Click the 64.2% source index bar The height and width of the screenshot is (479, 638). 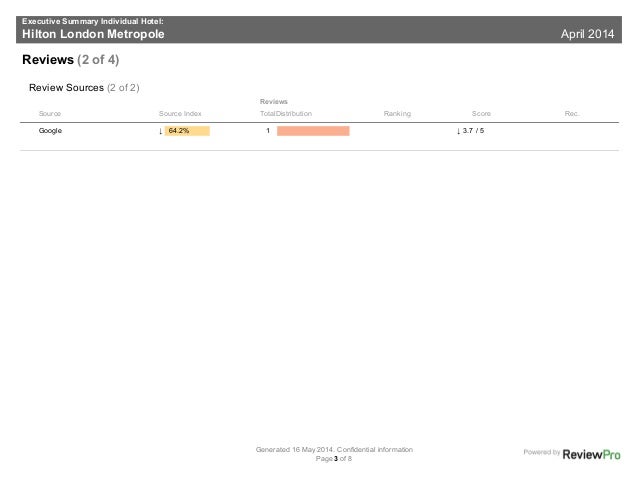click(187, 131)
